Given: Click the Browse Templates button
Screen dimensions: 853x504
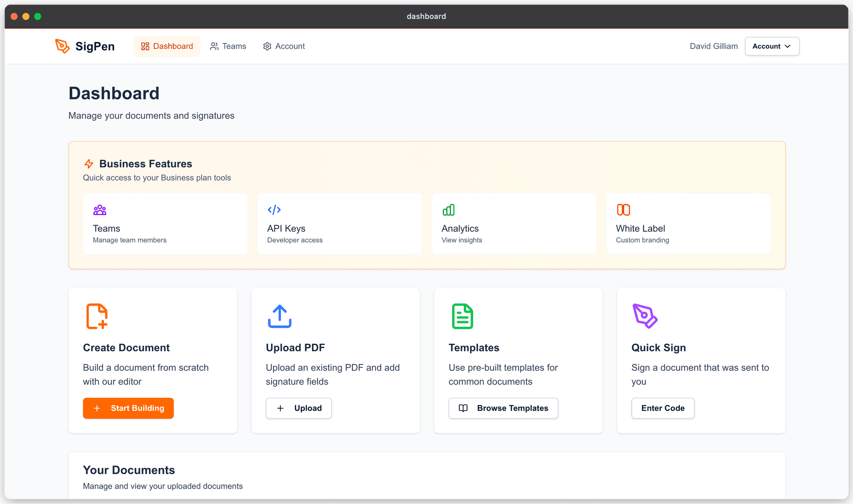Looking at the screenshot, I should (x=503, y=408).
